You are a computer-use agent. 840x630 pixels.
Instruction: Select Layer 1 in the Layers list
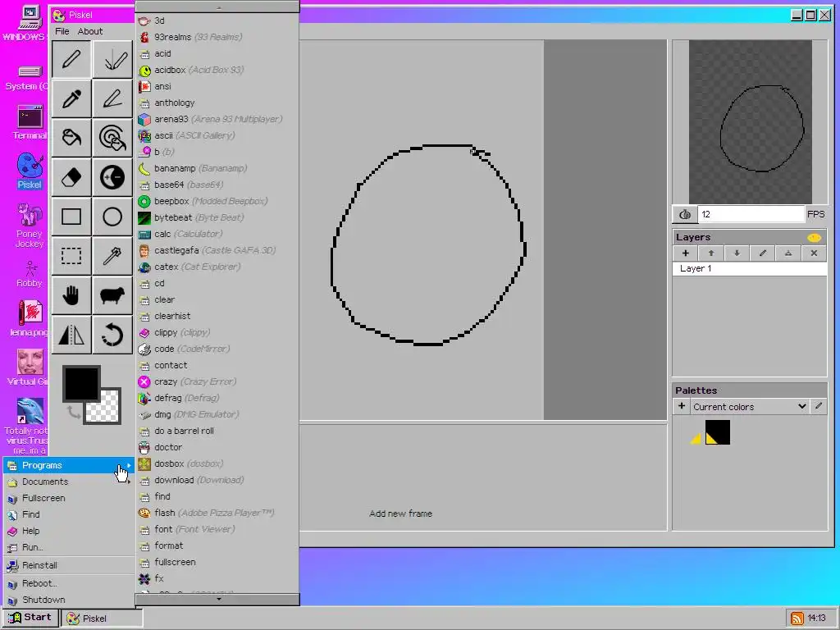(750, 268)
